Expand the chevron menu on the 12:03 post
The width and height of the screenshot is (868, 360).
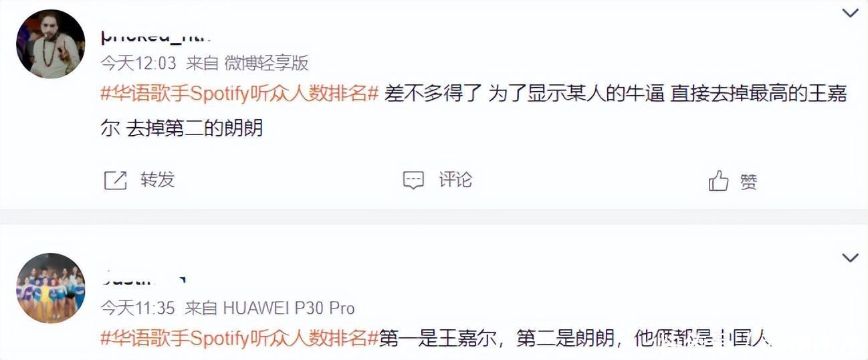tap(850, 13)
